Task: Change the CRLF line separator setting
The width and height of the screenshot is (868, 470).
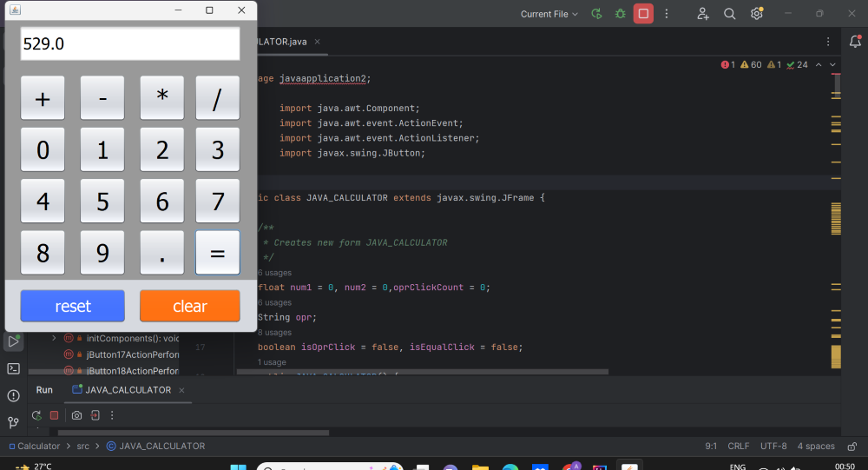Action: 739,447
